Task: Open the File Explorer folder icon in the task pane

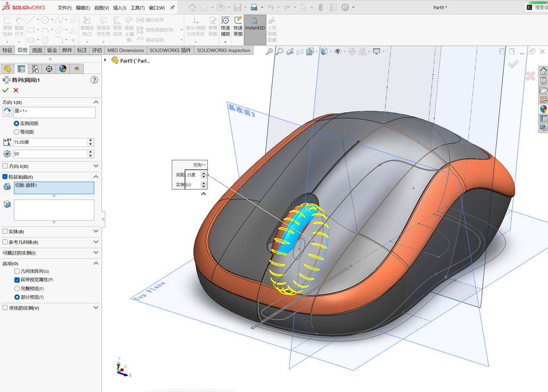Action: pos(544,90)
